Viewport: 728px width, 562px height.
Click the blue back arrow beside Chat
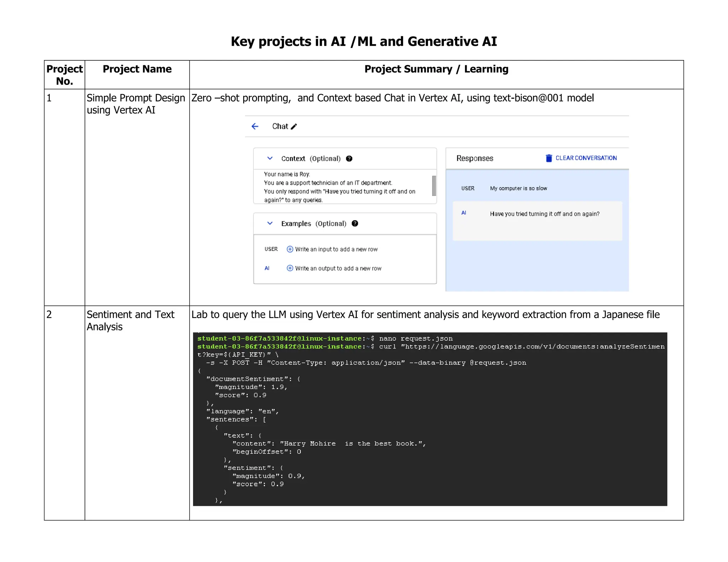[x=255, y=126]
